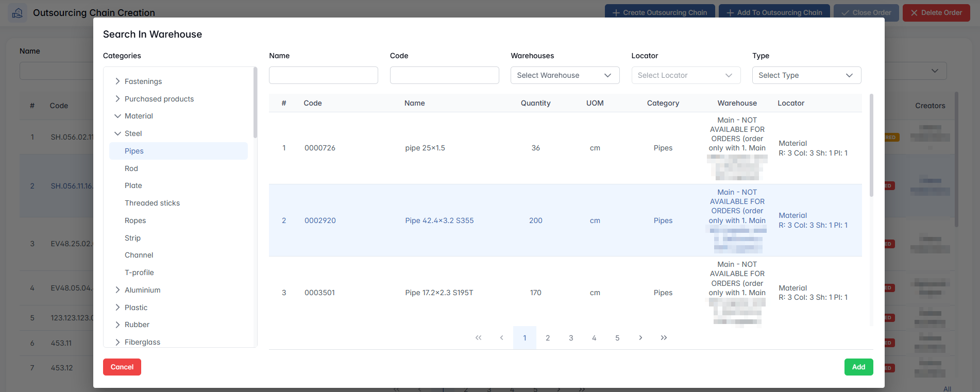The height and width of the screenshot is (392, 980).
Task: Expand the Purchased products category
Action: [117, 99]
